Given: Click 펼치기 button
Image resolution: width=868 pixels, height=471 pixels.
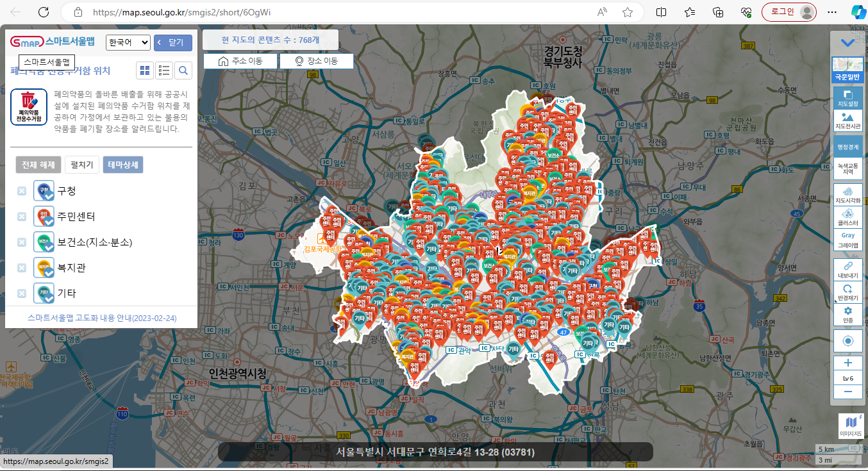Looking at the screenshot, I should coord(82,165).
